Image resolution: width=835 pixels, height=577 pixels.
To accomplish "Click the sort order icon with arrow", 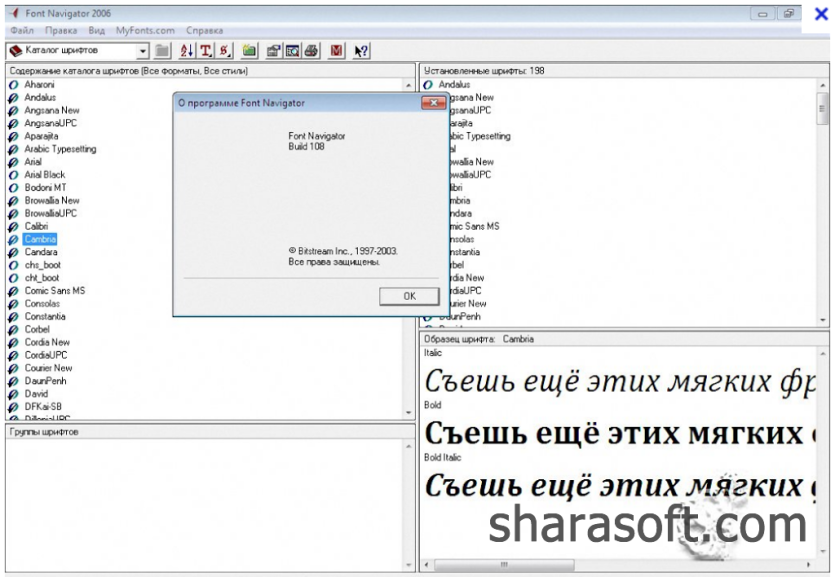I will coord(186,51).
